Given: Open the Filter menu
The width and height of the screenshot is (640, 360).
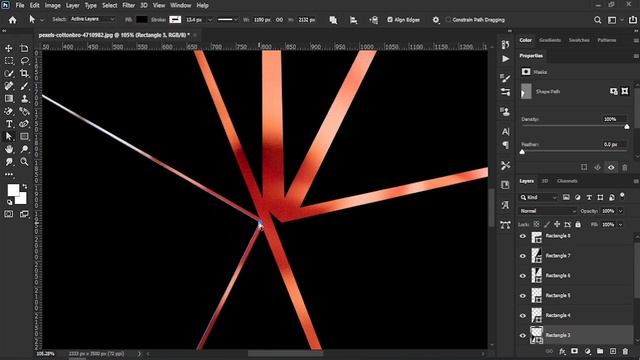Looking at the screenshot, I should click(x=129, y=5).
